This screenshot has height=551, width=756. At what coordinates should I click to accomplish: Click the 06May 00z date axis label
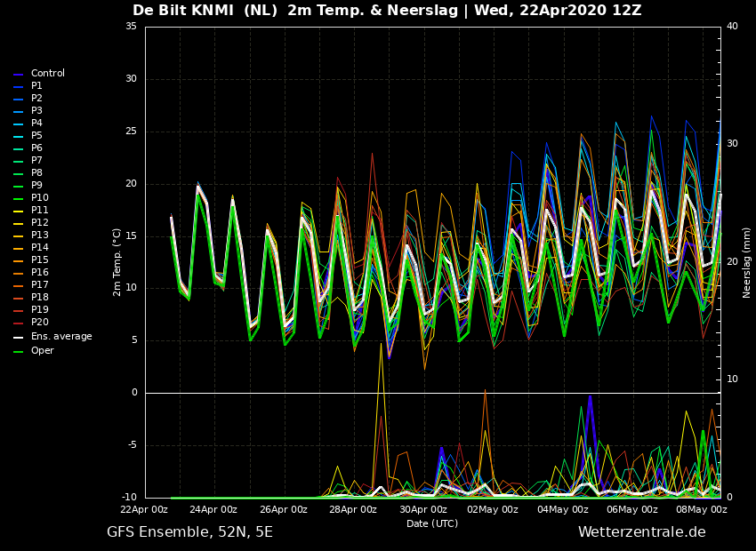pyautogui.click(x=632, y=509)
